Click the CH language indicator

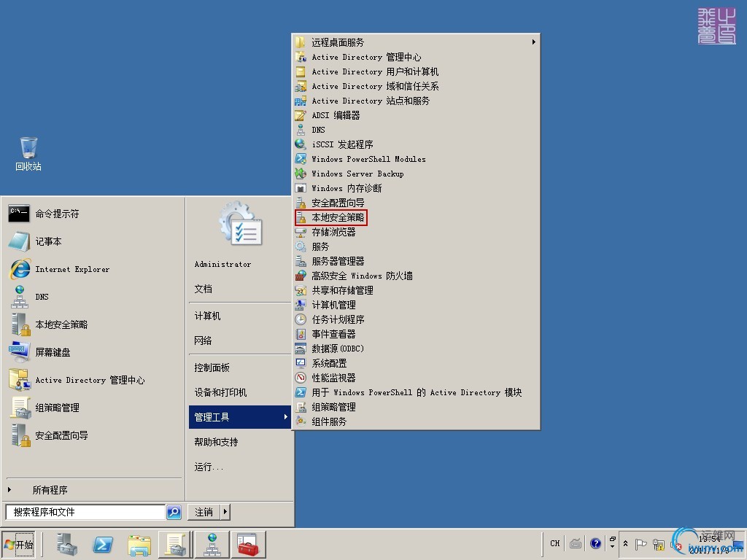[555, 543]
